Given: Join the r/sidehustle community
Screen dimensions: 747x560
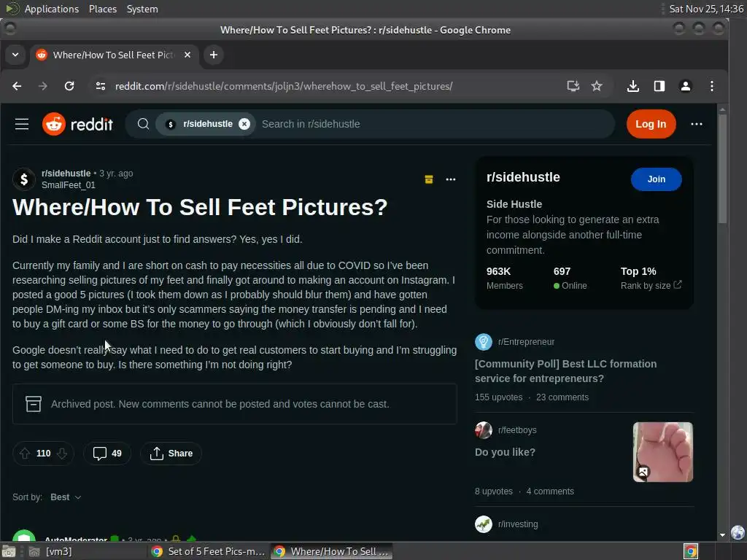Looking at the screenshot, I should pyautogui.click(x=656, y=179).
